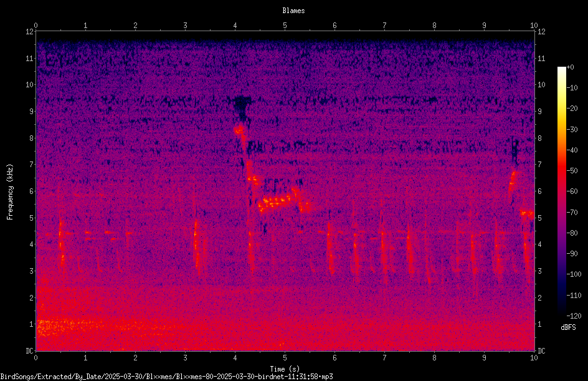The height and width of the screenshot is (381, 588).
Task: Click "12" on the right frequency axis
Action: click(x=541, y=32)
